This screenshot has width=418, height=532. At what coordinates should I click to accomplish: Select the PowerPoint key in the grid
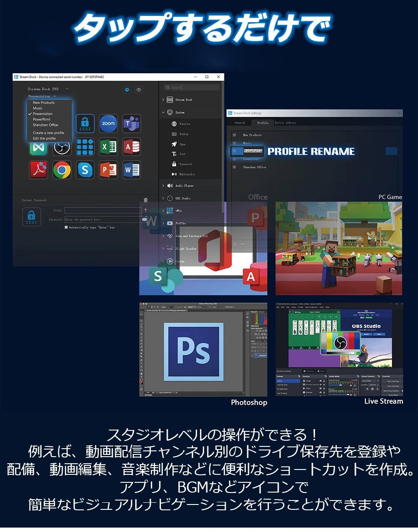click(108, 170)
